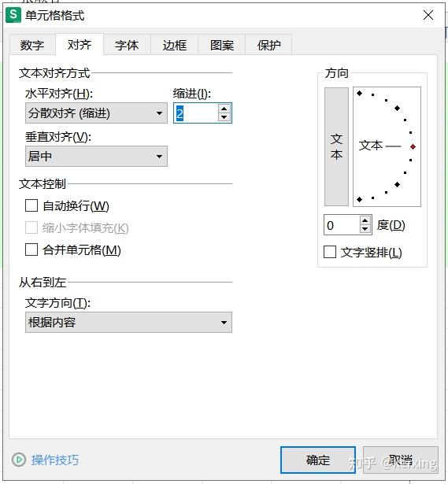Open the 文字方向 dropdown showing 根据内容
This screenshot has height=484, width=448.
coord(128,322)
